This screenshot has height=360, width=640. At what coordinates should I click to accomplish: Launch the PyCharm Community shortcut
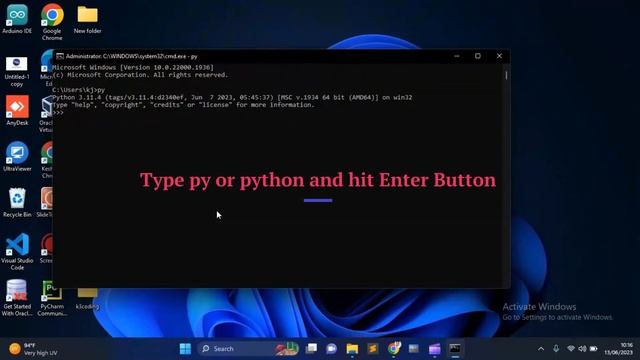point(51,298)
